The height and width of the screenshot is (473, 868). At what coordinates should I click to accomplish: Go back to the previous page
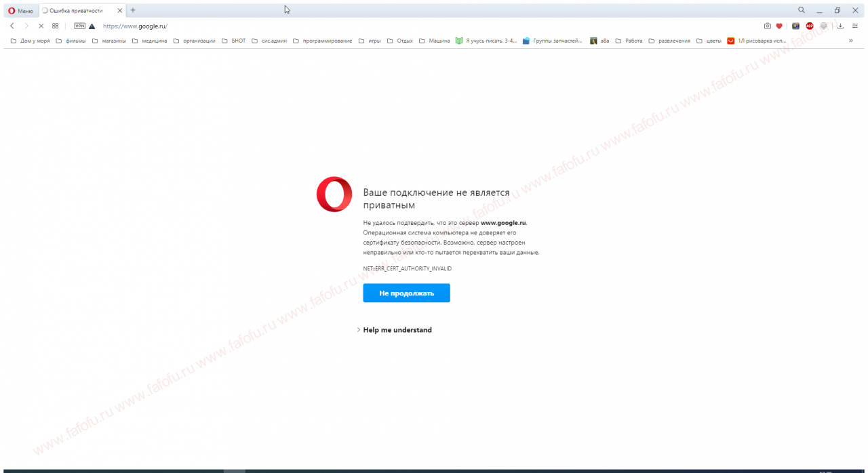coord(12,26)
